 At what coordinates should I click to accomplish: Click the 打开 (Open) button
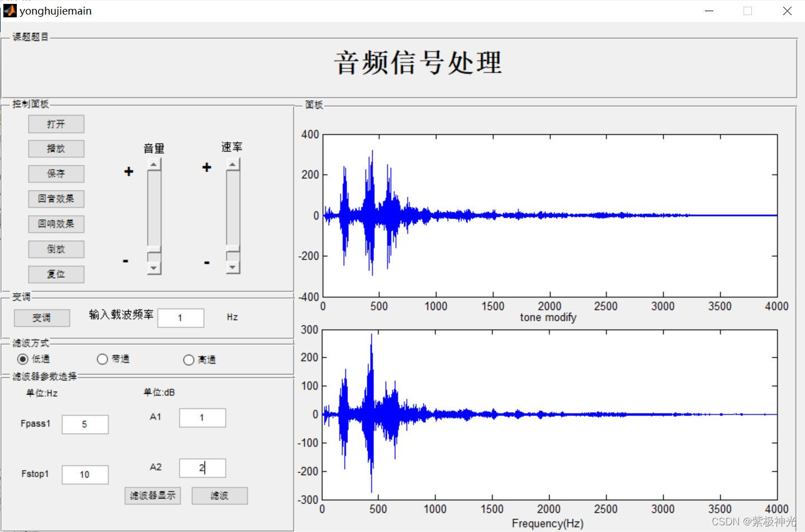56,124
